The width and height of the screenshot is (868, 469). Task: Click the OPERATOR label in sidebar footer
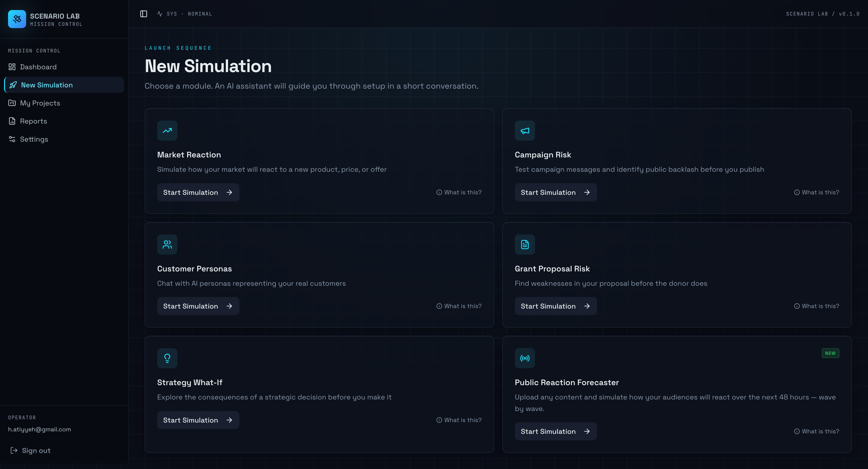coord(22,418)
